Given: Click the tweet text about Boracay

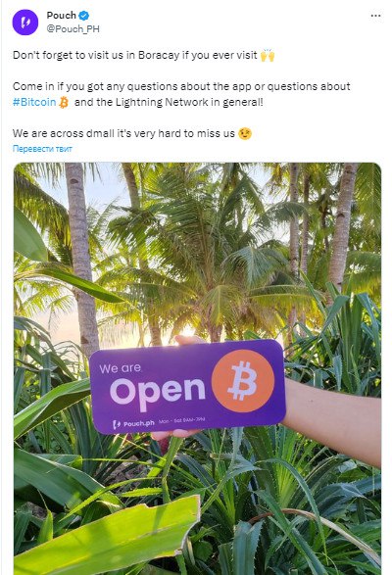Looking at the screenshot, I should tap(134, 55).
